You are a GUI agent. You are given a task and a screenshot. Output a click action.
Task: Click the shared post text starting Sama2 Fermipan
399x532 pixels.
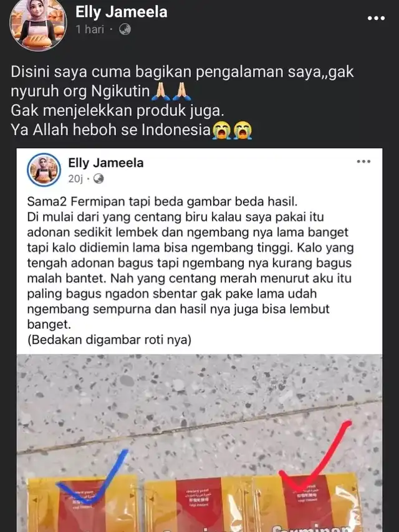click(190, 263)
